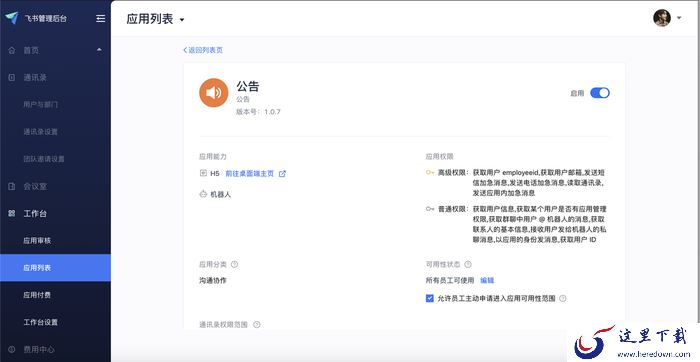Collapse the 首页 section arrow in sidebar
The height and width of the screenshot is (362, 700).
click(x=99, y=50)
